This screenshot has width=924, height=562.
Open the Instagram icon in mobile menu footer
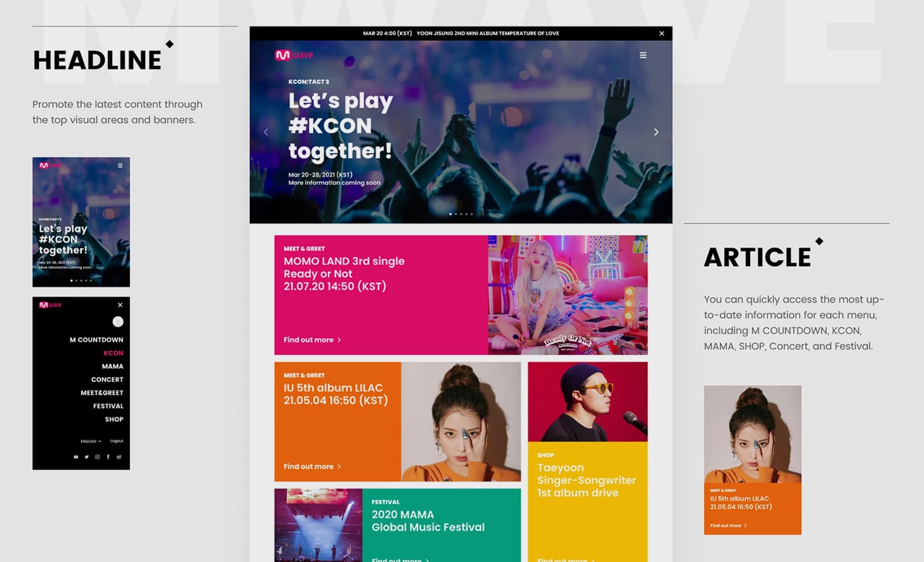tap(97, 457)
